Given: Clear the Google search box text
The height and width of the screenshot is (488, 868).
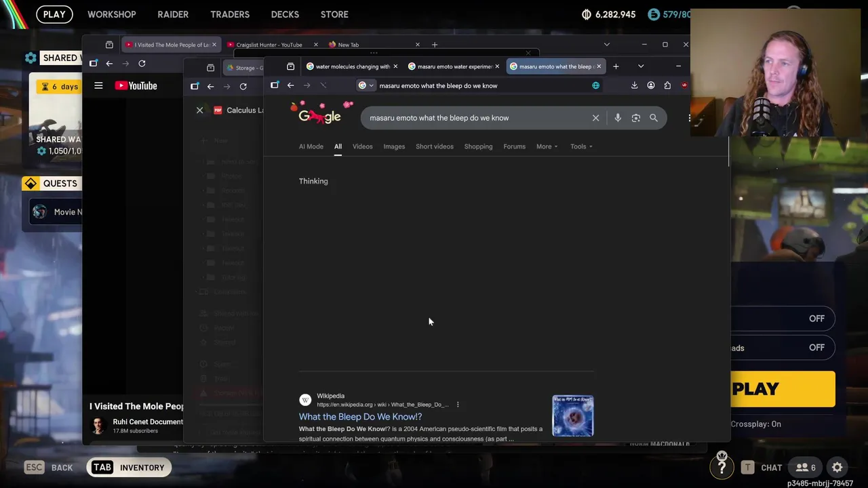Looking at the screenshot, I should (595, 118).
